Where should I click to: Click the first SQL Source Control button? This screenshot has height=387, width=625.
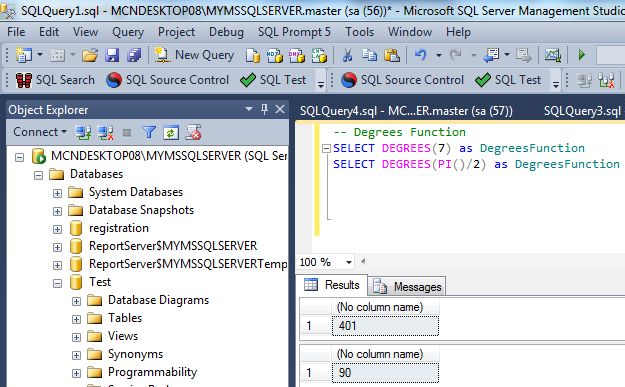(x=167, y=80)
